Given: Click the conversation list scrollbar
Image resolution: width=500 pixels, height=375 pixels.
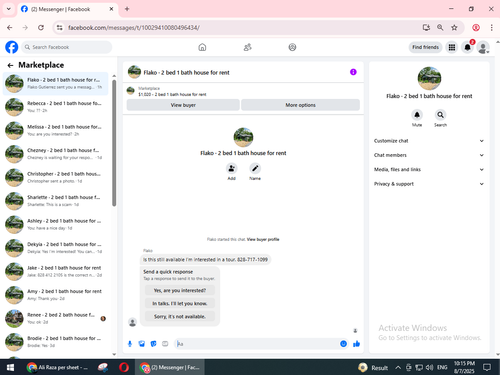Looking at the screenshot, I should point(114,143).
